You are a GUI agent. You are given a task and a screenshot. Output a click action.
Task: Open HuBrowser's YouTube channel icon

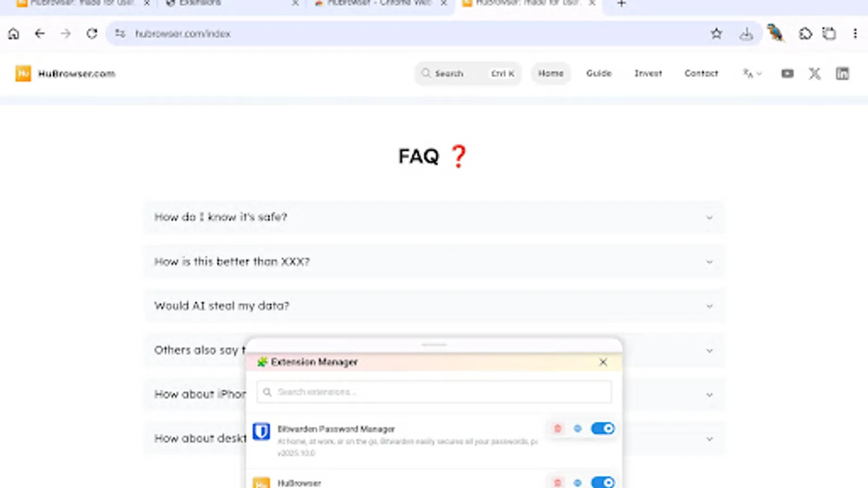(x=787, y=74)
